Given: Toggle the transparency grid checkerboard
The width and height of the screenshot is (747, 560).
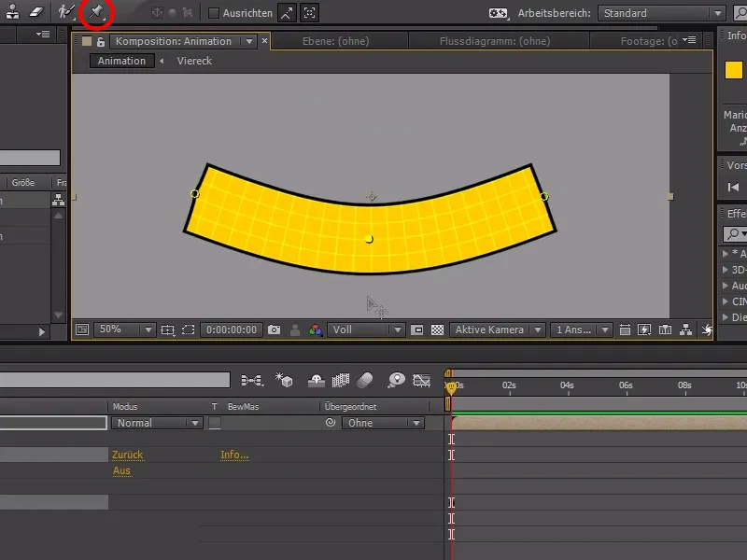Looking at the screenshot, I should tap(437, 329).
